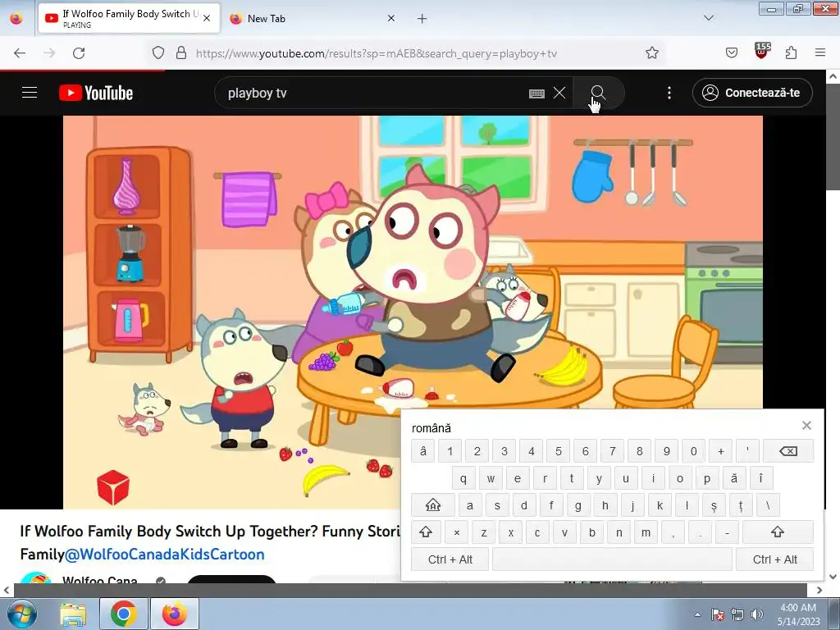Tap the 5 key on virtual keyboard
The width and height of the screenshot is (840, 630).
[558, 451]
